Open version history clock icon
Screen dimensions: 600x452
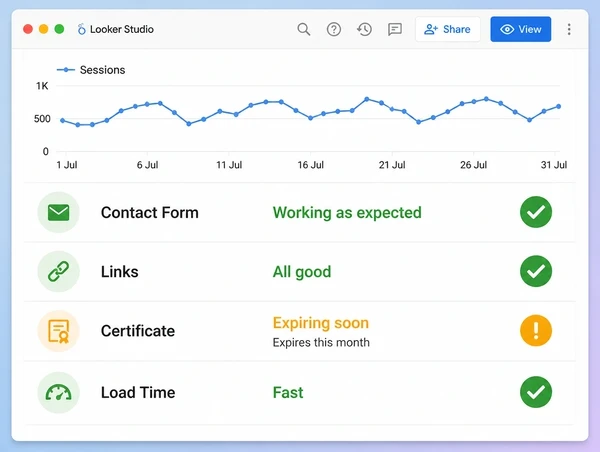pos(364,29)
